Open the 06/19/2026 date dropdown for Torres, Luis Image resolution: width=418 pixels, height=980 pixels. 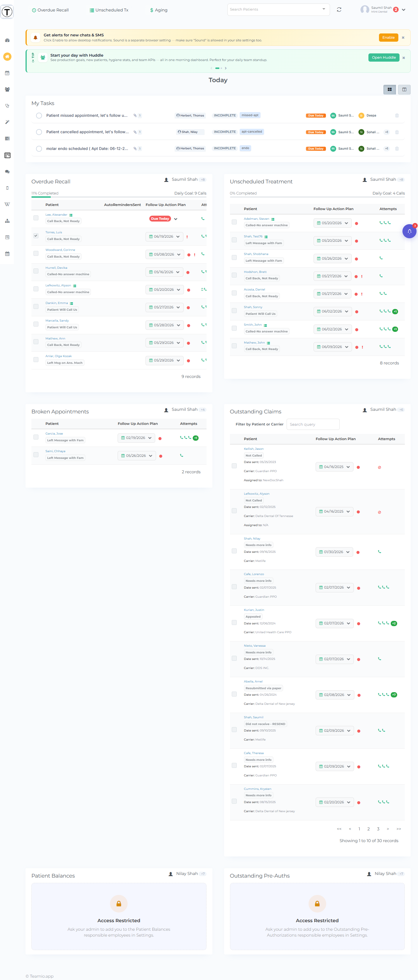[164, 236]
